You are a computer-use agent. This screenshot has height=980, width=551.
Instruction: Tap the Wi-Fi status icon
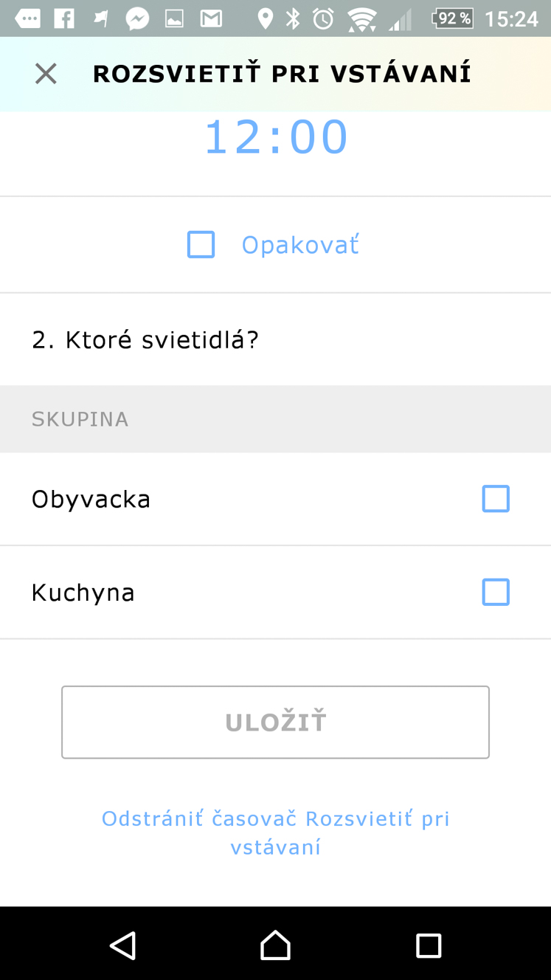pyautogui.click(x=362, y=19)
